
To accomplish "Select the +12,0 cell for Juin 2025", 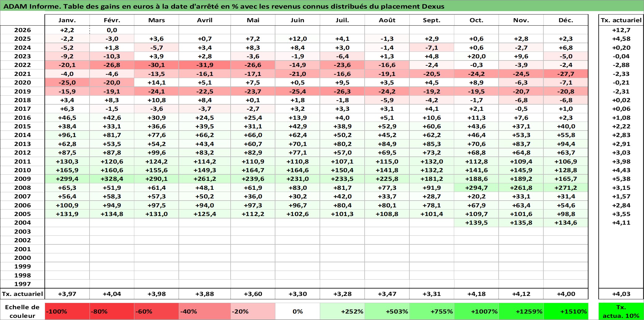I will (x=298, y=39).
